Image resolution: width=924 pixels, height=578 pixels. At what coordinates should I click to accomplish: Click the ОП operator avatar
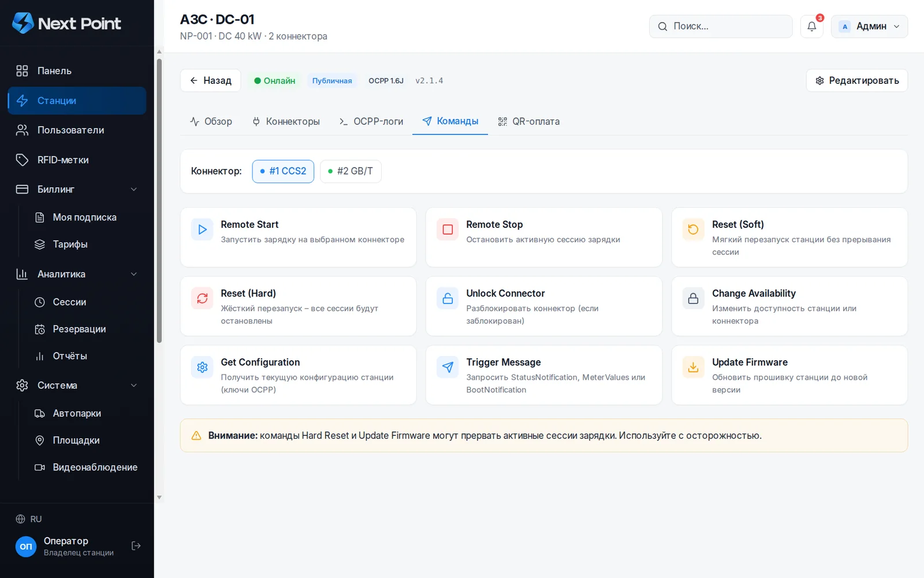coord(26,546)
